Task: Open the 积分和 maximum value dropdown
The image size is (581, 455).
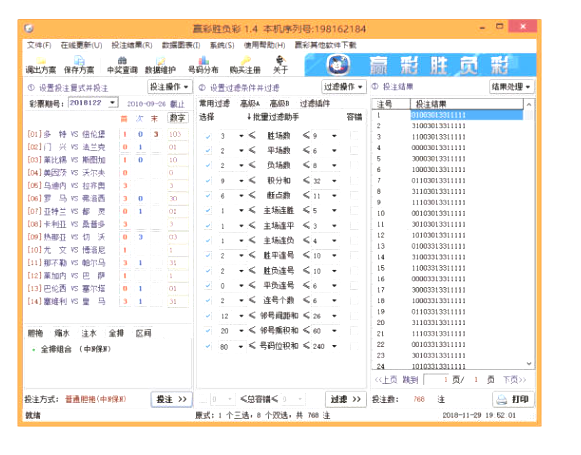Action: pyautogui.click(x=334, y=181)
